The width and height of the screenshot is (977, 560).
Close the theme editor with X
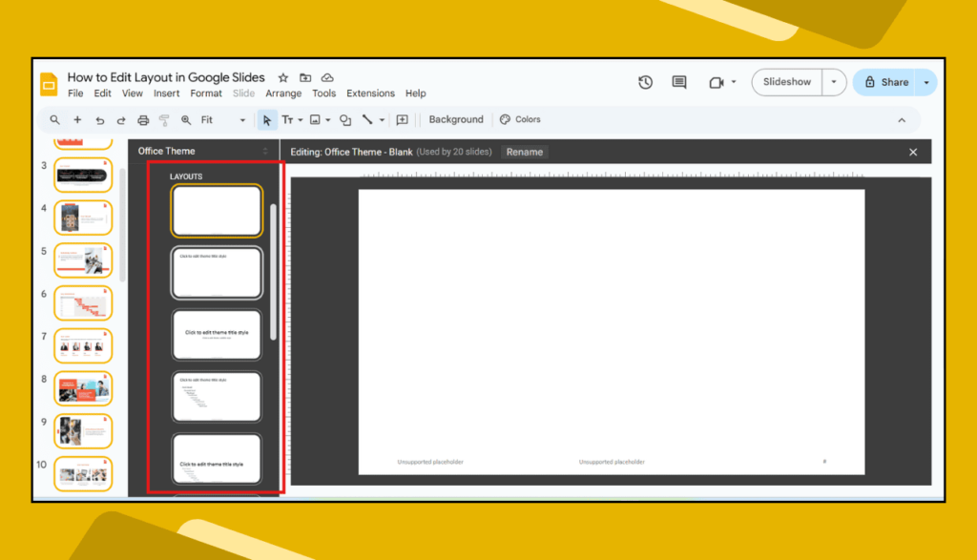click(913, 152)
